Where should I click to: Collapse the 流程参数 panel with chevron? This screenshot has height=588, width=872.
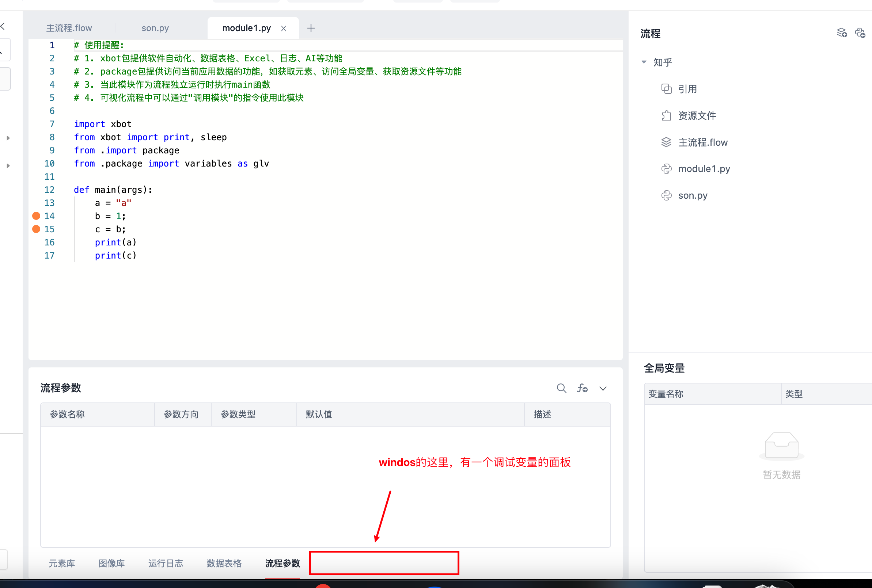603,389
